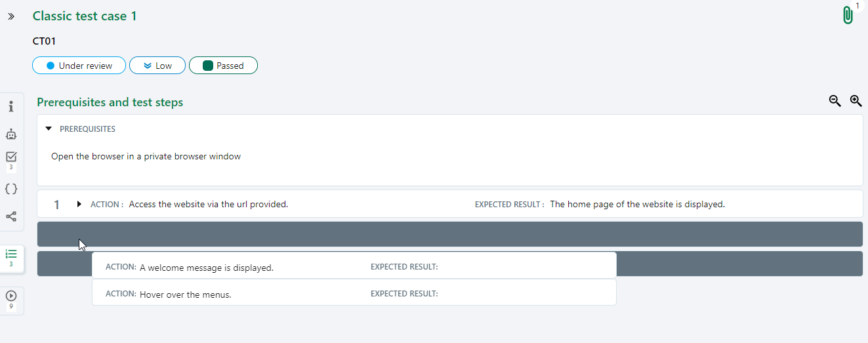Open the test steps list tab
Screen dimensions: 868x343
click(11, 256)
